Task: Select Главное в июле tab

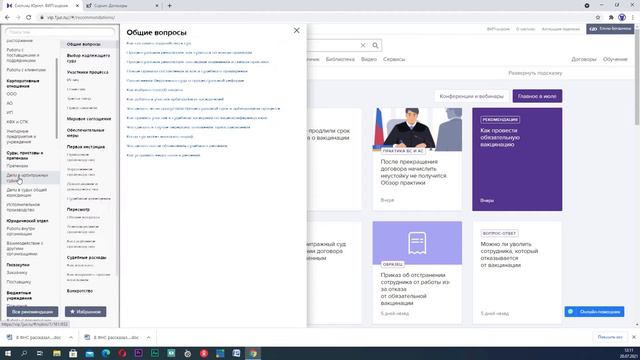Action: pos(537,96)
